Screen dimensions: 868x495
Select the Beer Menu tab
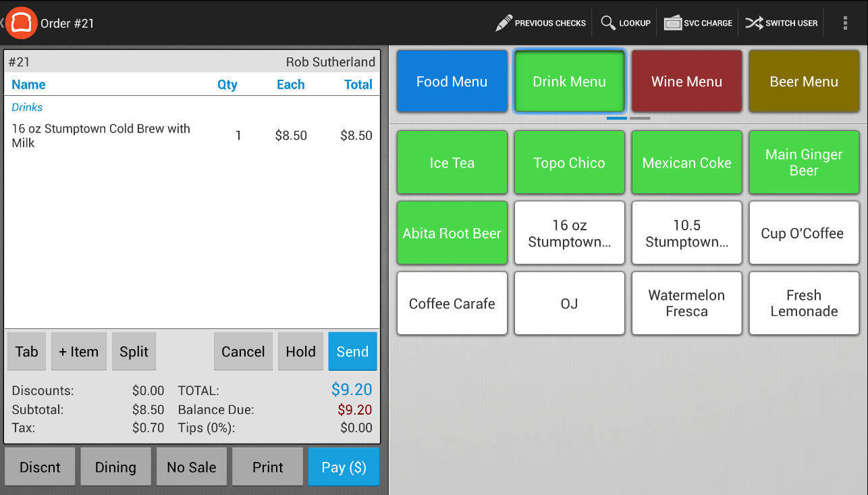pyautogui.click(x=803, y=82)
